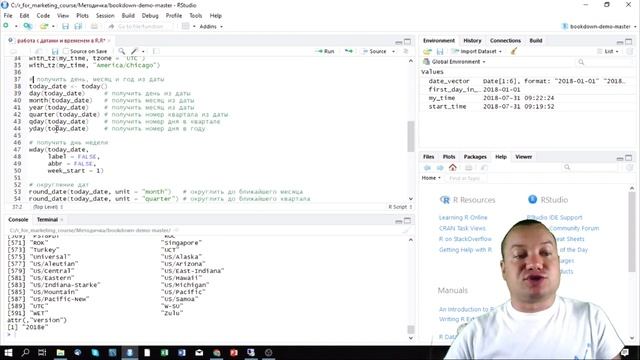Open the Tools menu

click(x=196, y=16)
